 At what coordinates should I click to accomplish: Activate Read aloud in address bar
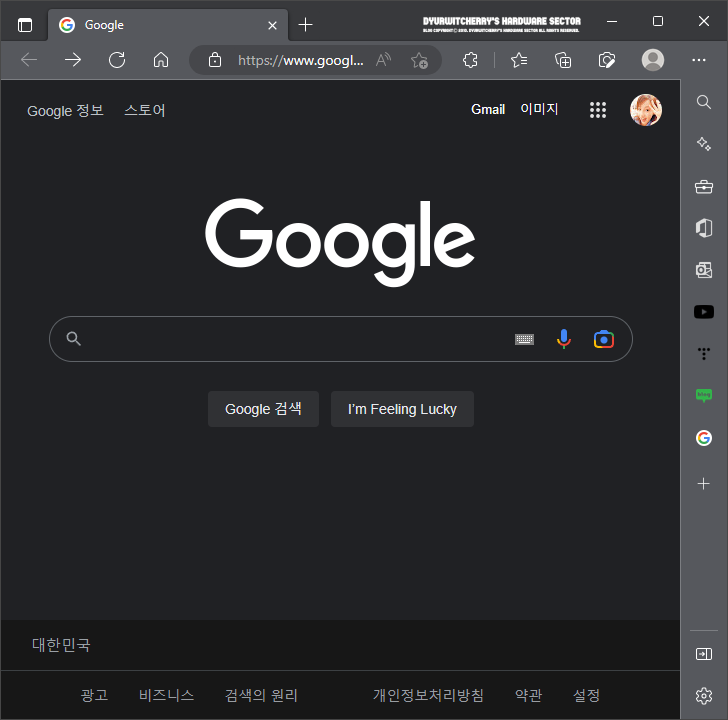(383, 60)
